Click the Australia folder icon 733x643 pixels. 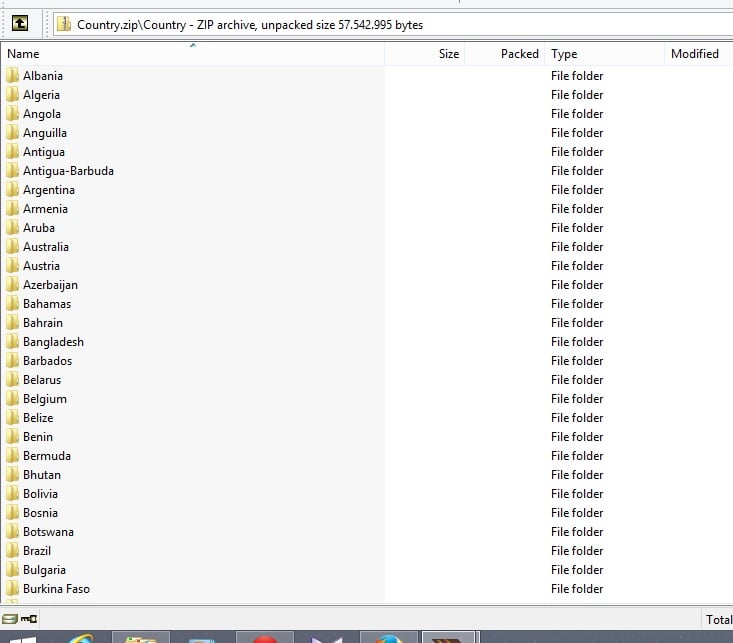pos(13,246)
